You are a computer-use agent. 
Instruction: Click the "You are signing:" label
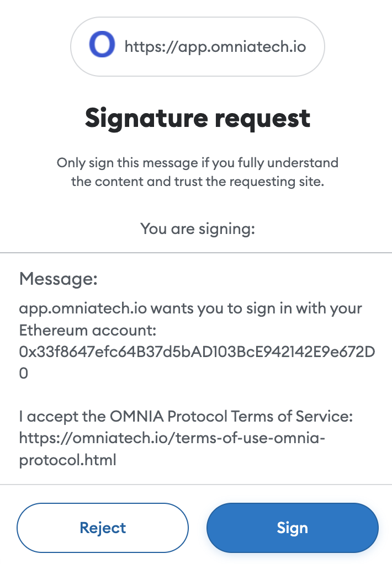(197, 229)
